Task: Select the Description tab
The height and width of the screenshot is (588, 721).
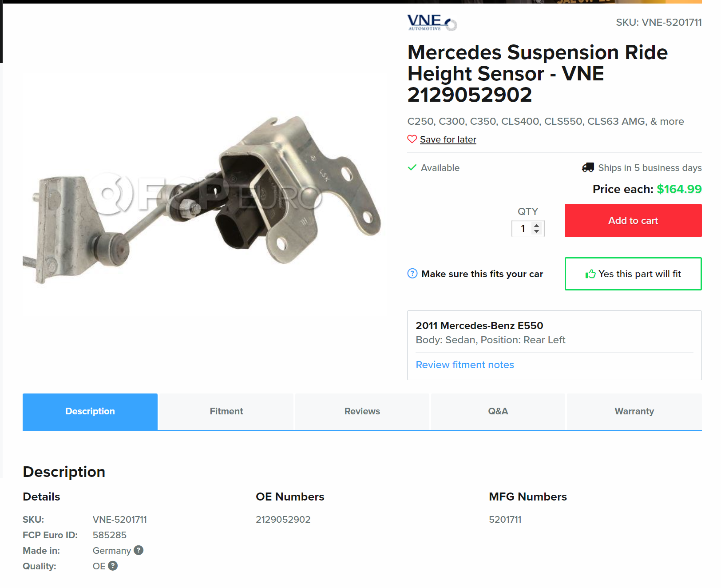Action: pyautogui.click(x=90, y=411)
